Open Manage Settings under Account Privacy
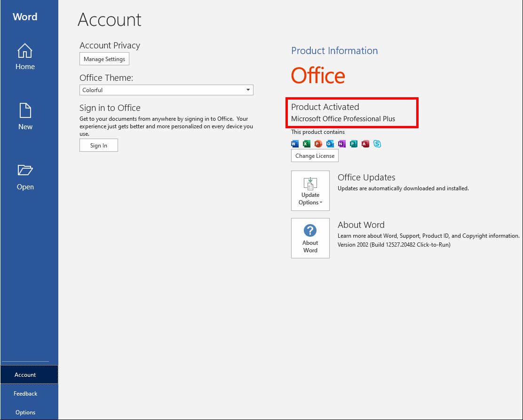This screenshot has width=523, height=420. click(x=104, y=59)
